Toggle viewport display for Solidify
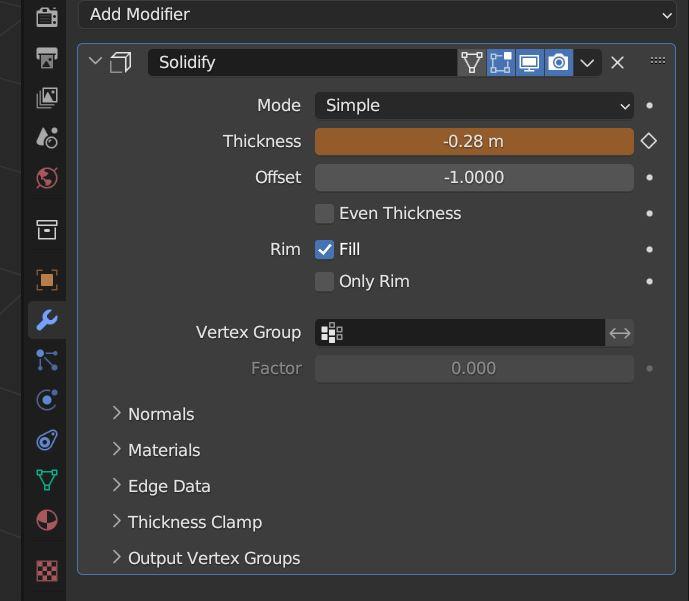The image size is (689, 601). point(529,62)
